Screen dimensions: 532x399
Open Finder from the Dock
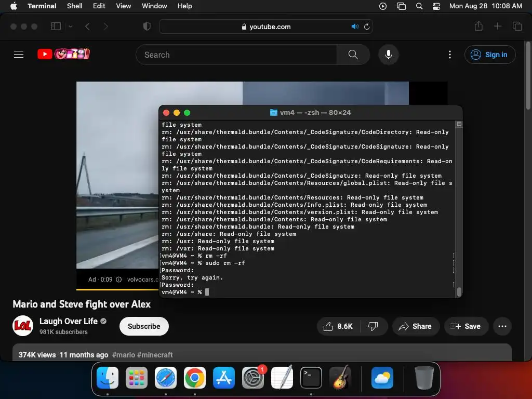click(108, 378)
